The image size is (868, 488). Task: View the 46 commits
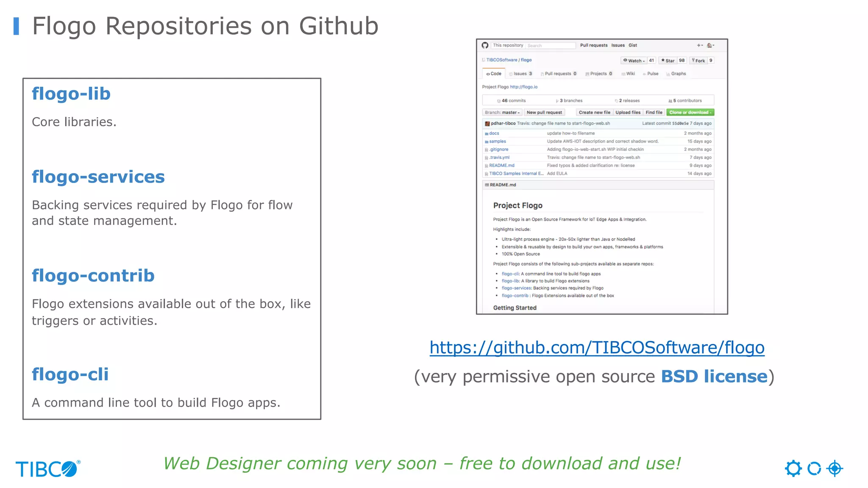pos(512,101)
